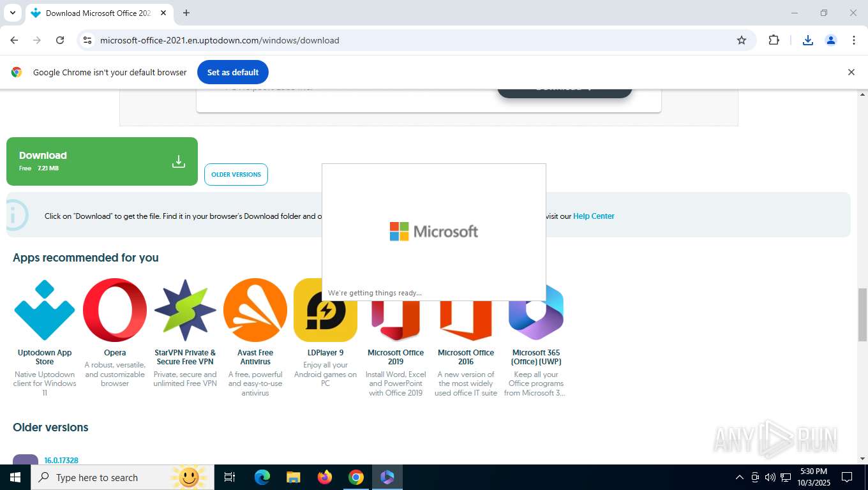The height and width of the screenshot is (490, 868).
Task: Bookmark this page with the star icon
Action: point(742,40)
